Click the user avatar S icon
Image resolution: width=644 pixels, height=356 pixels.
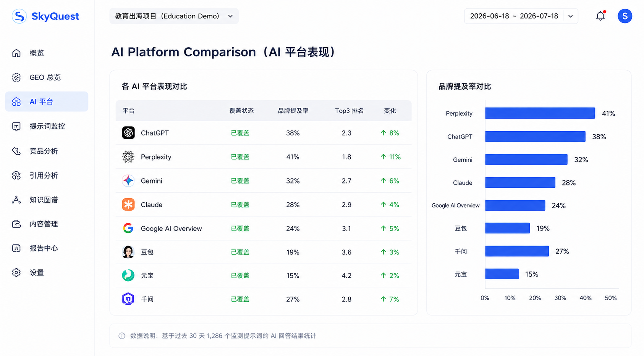click(x=625, y=16)
